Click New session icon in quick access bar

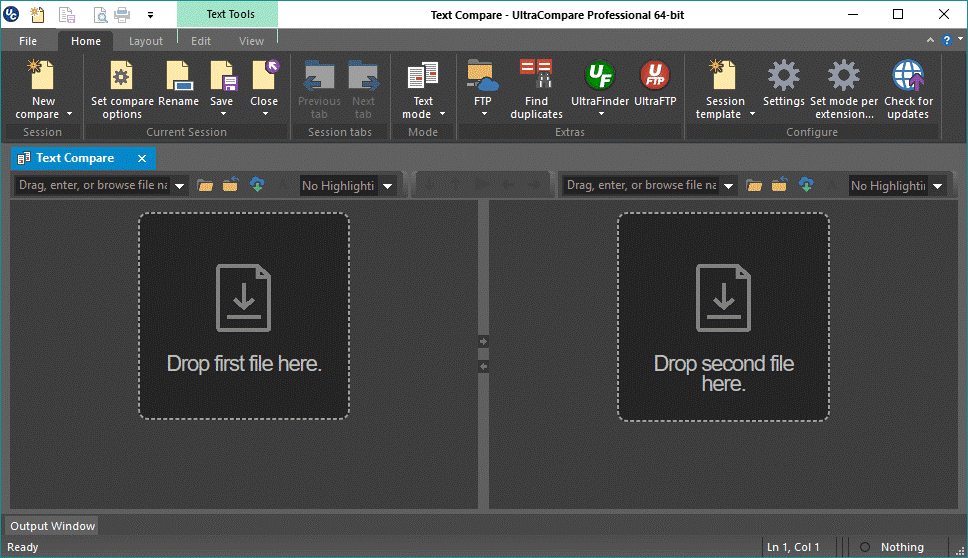coord(38,14)
